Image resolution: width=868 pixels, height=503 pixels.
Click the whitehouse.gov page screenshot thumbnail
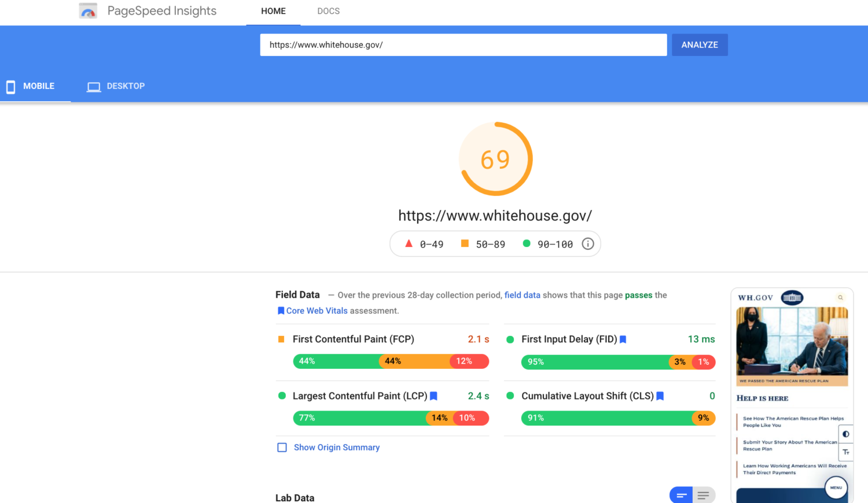(x=792, y=395)
